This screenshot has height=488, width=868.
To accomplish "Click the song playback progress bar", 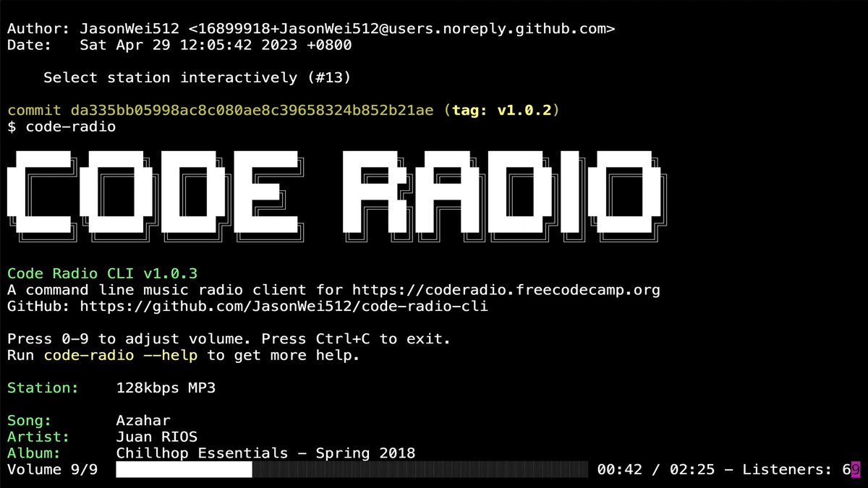I will coord(352,470).
